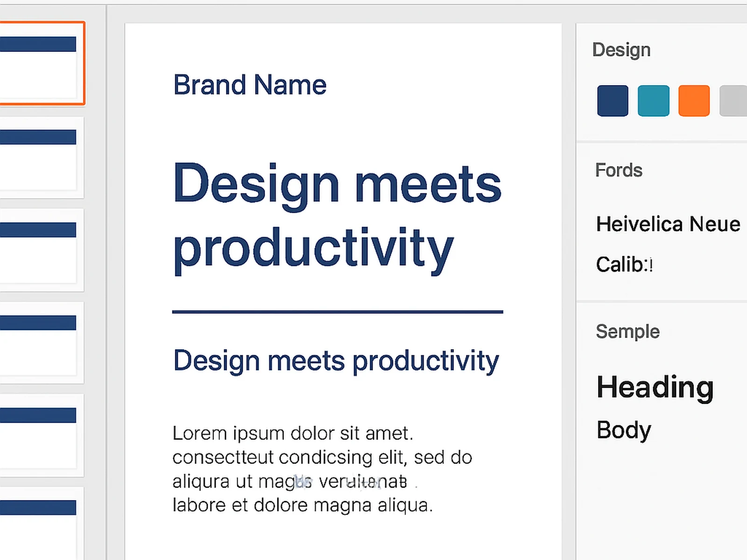Apply the Heading style sample
747x560 pixels.
coord(655,387)
